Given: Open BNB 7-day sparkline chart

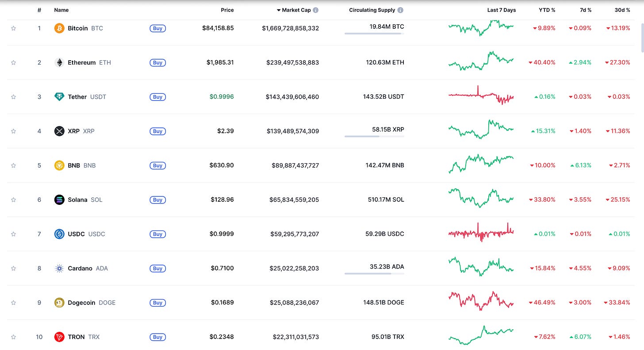Looking at the screenshot, I should [481, 164].
